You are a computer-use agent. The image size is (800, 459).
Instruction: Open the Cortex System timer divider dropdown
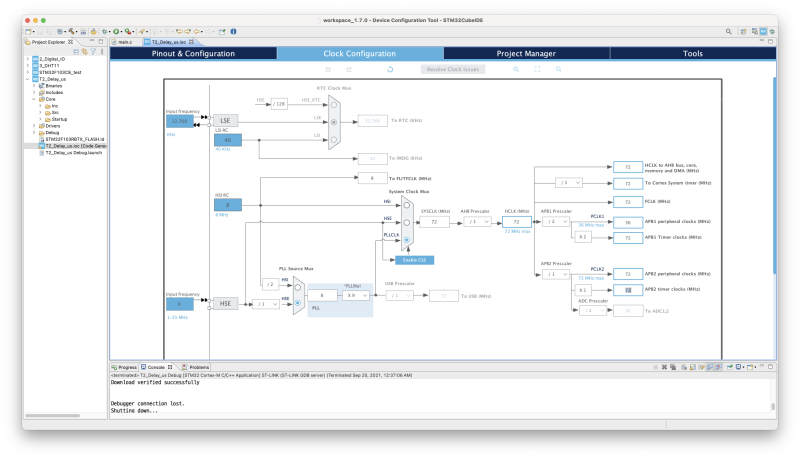click(569, 183)
